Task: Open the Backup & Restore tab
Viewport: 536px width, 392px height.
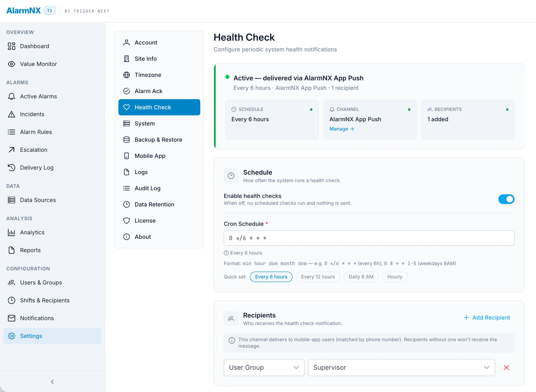Action: click(159, 140)
